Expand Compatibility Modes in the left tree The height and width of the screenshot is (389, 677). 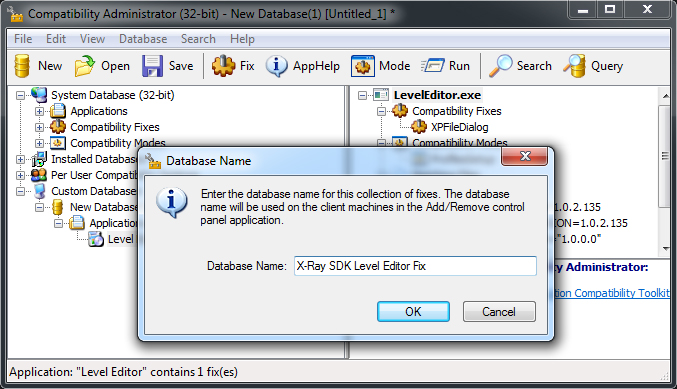click(39, 143)
